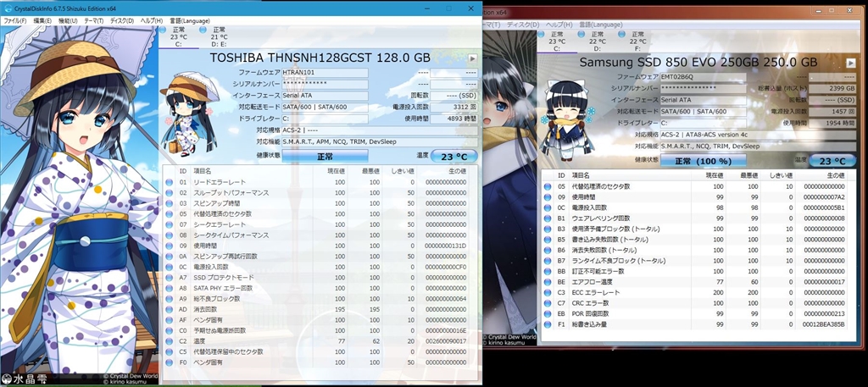Open 言語(Language) menu in left window
Screen dimensions: 868x387
tap(190, 21)
